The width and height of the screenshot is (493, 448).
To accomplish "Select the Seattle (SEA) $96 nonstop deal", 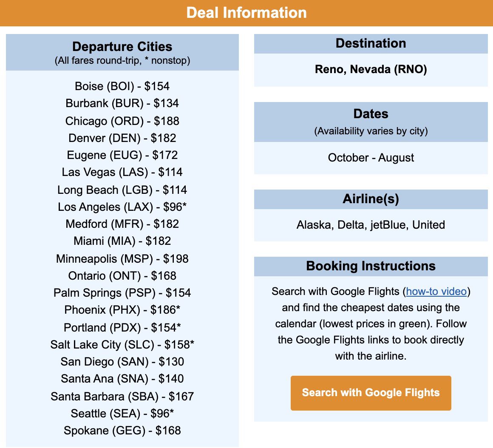I will pyautogui.click(x=122, y=414).
